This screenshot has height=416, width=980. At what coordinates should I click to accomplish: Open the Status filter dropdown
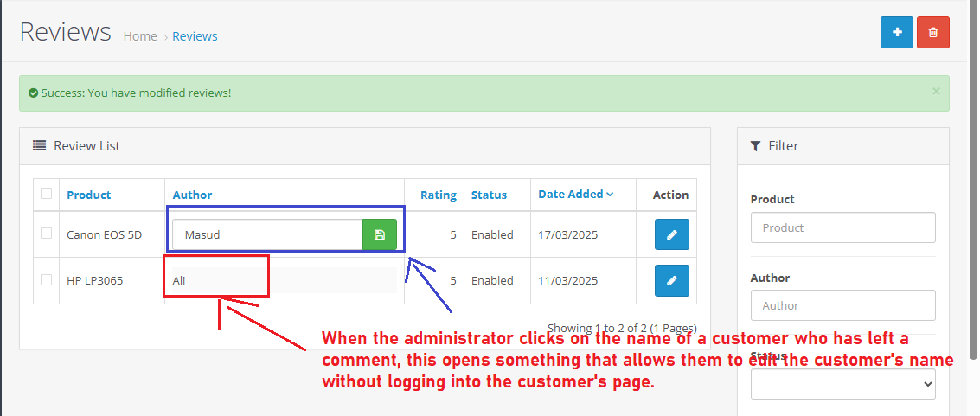click(x=842, y=384)
